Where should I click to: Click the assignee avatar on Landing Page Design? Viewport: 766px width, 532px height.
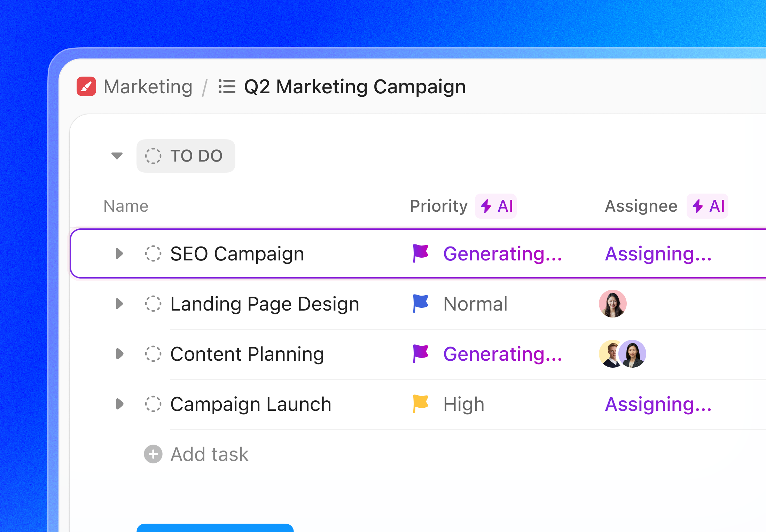(612, 303)
